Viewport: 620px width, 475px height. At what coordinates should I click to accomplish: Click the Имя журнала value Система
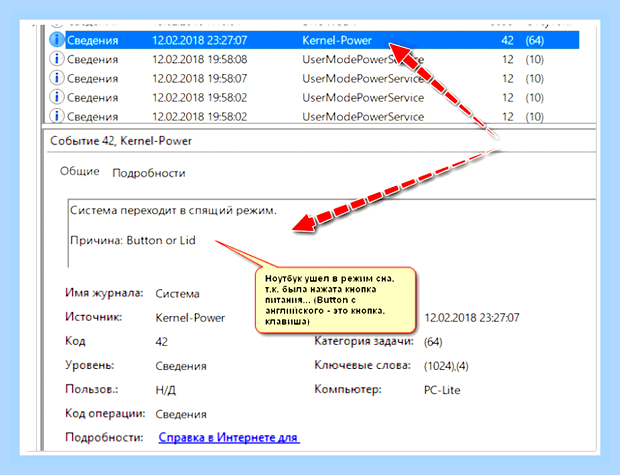[177, 294]
